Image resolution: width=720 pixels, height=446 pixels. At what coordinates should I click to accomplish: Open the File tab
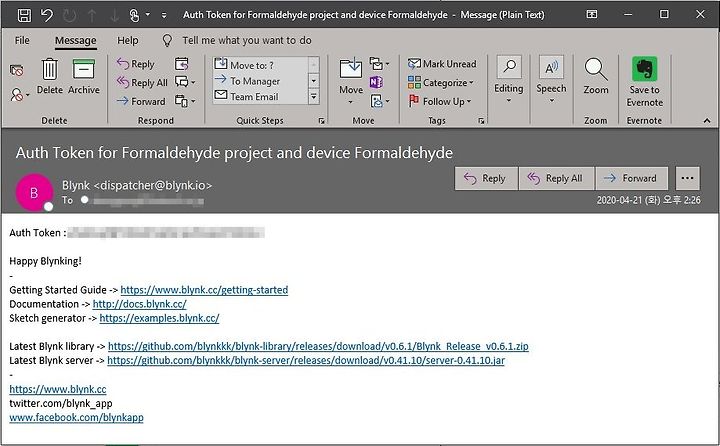[x=22, y=40]
